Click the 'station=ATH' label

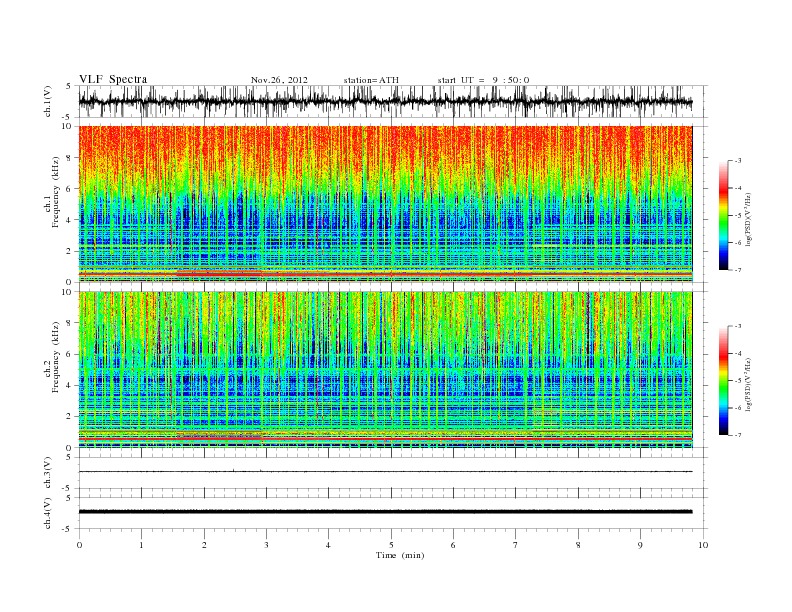point(371,80)
